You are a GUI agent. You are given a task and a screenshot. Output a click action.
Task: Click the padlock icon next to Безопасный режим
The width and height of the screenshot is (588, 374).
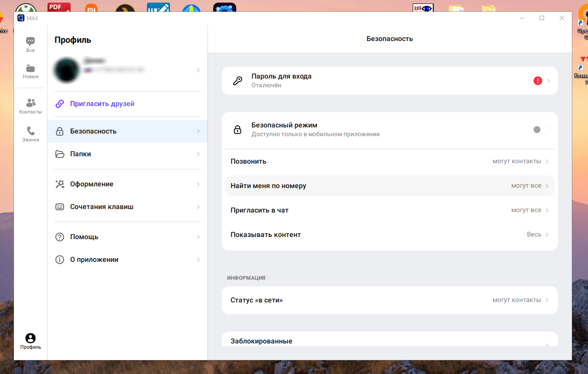238,130
